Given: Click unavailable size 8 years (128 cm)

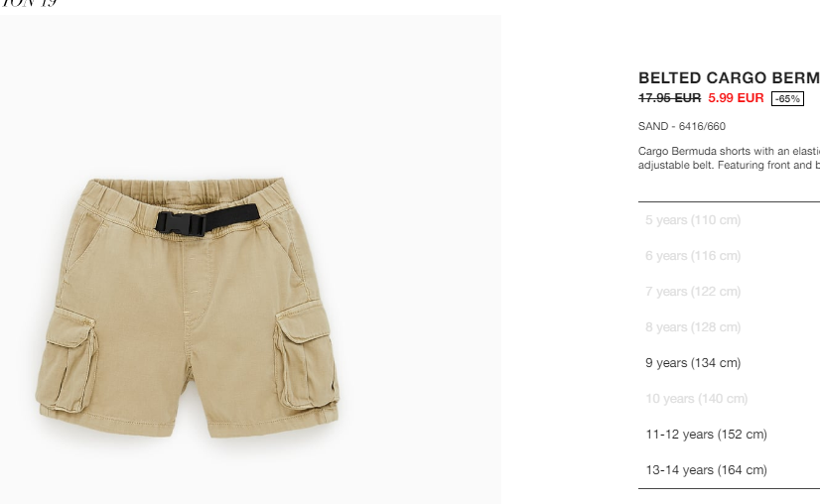Looking at the screenshot, I should point(693,327).
